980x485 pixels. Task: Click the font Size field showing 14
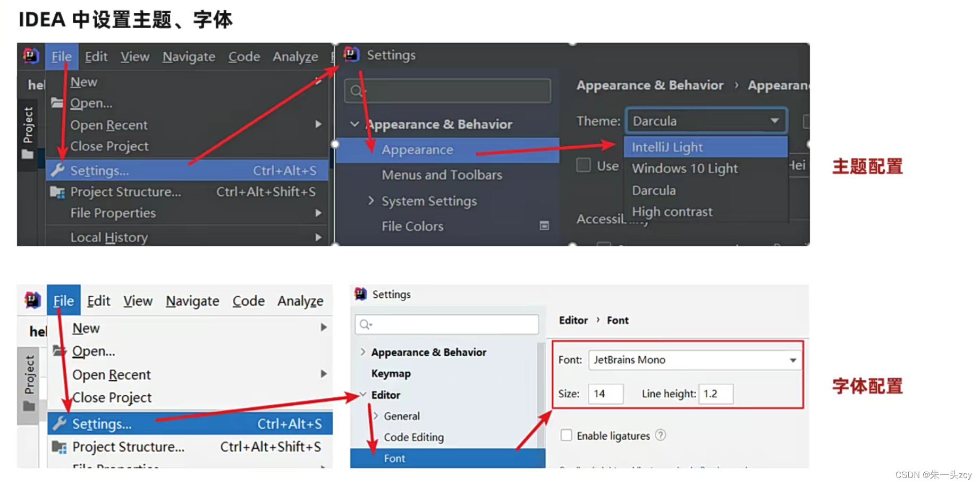(606, 394)
